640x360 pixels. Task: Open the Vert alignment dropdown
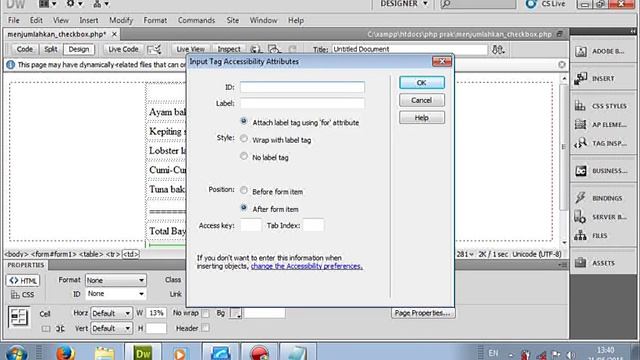click(x=111, y=328)
